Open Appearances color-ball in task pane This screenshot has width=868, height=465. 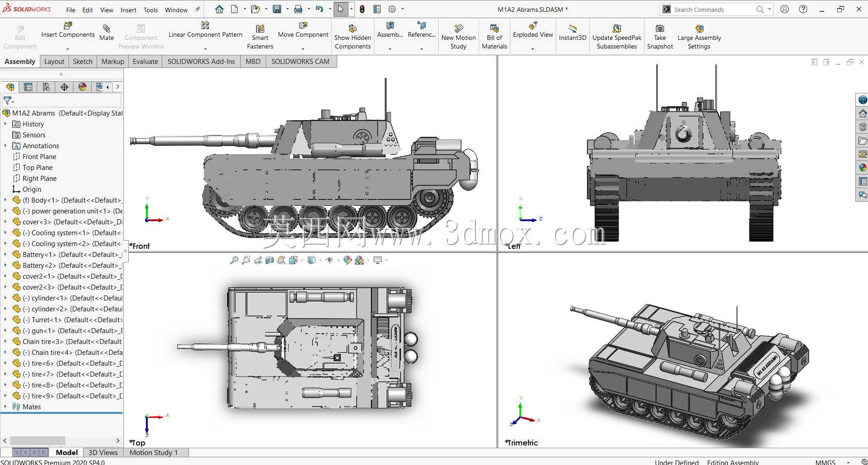point(862,168)
